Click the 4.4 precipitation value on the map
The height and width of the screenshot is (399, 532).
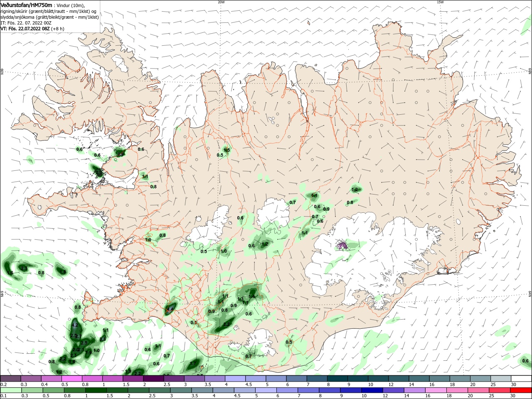170,309
